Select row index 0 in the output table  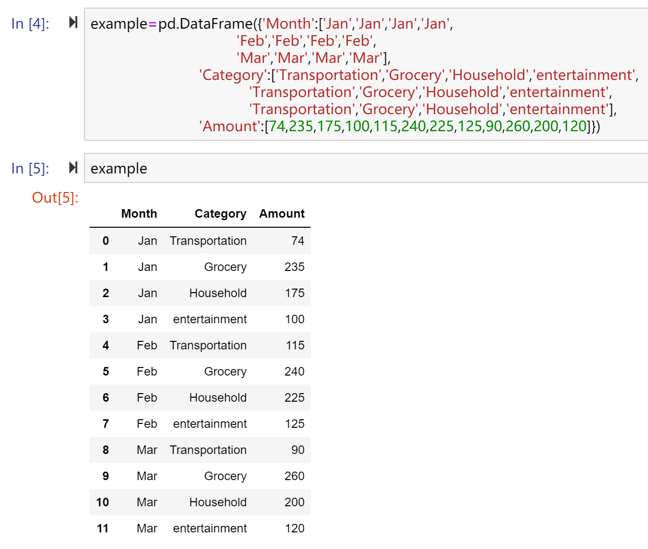click(x=105, y=241)
